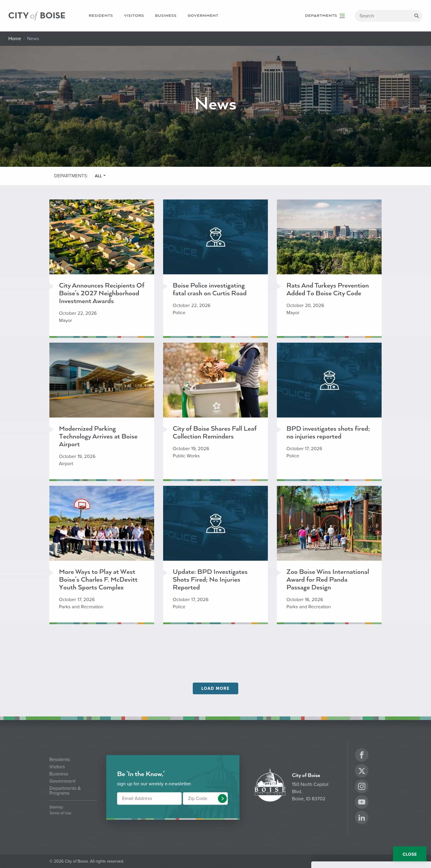Screen dimensions: 431x868
Task: Open the Departments header menu
Action: pos(321,16)
